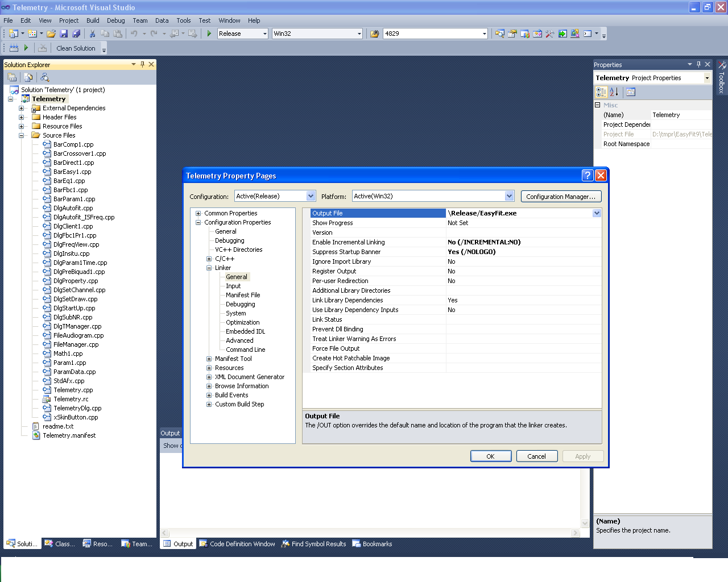Open the Release solution configuration dropdown
This screenshot has width=728, height=582.
pyautogui.click(x=264, y=34)
